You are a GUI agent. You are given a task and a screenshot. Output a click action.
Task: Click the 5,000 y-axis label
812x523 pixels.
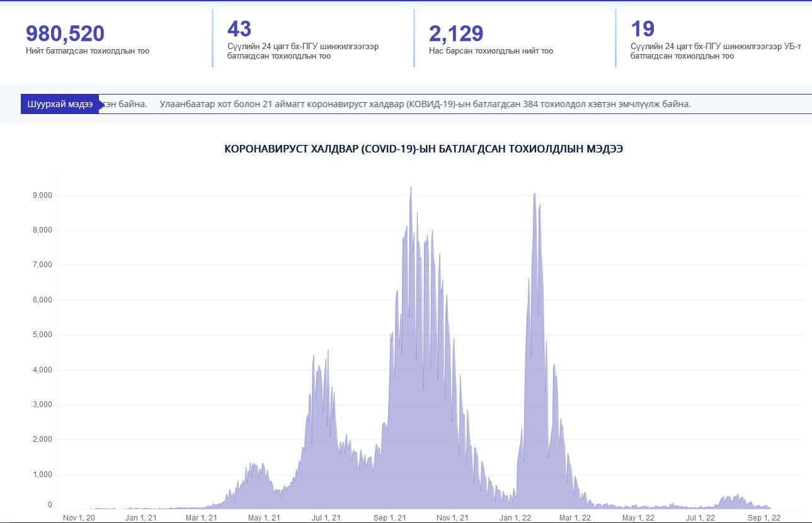[42, 335]
